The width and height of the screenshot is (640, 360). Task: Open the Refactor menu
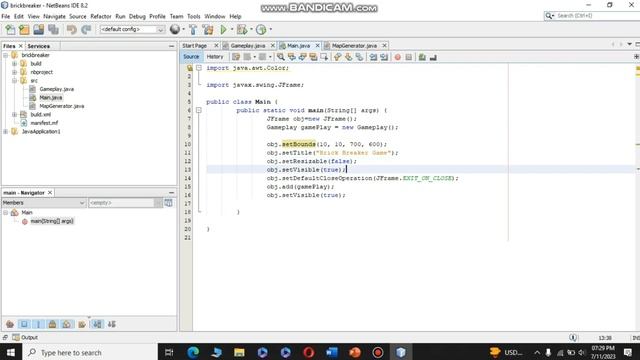(x=100, y=16)
